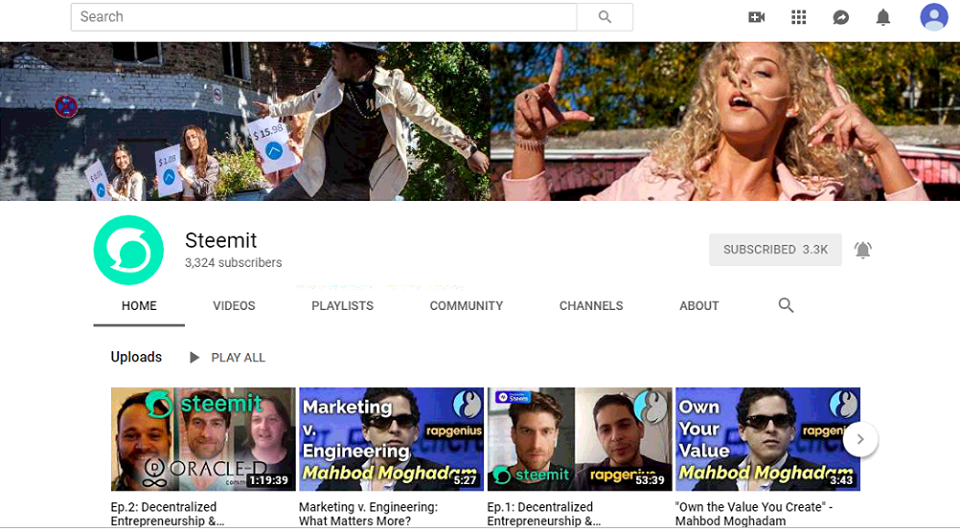
Task: Click the channel banner image
Action: (480, 121)
